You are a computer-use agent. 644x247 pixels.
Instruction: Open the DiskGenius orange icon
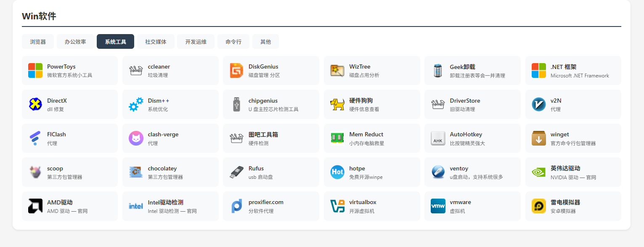click(x=237, y=71)
